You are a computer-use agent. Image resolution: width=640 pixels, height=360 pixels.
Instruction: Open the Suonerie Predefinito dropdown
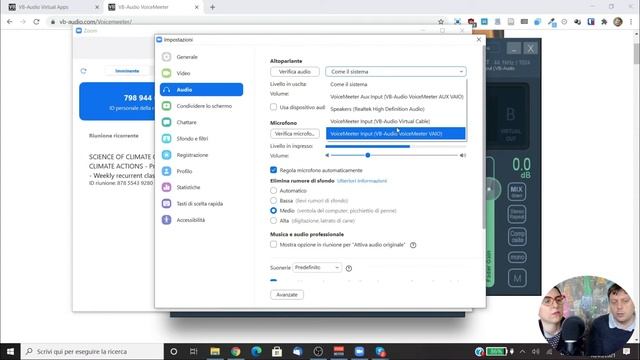[x=317, y=267]
